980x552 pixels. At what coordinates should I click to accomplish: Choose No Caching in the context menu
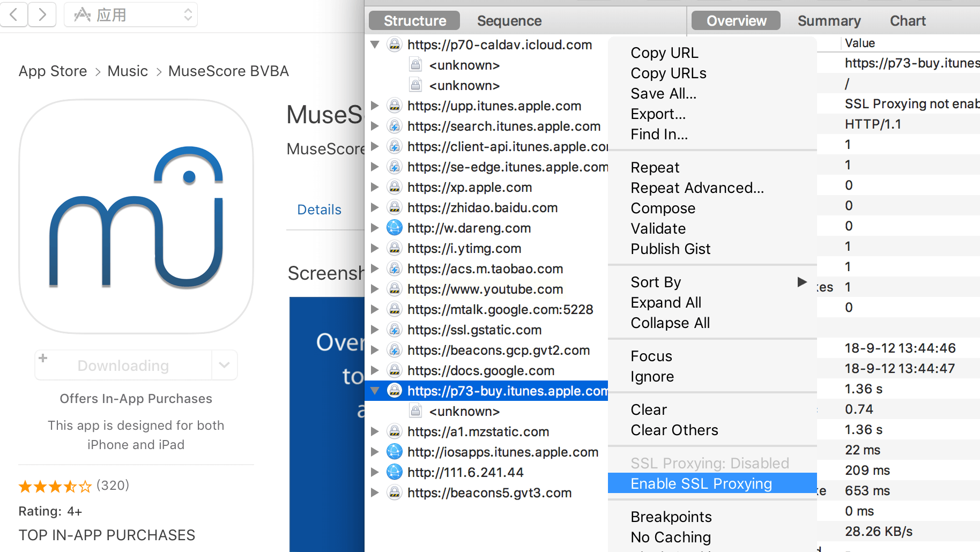[x=712, y=537]
